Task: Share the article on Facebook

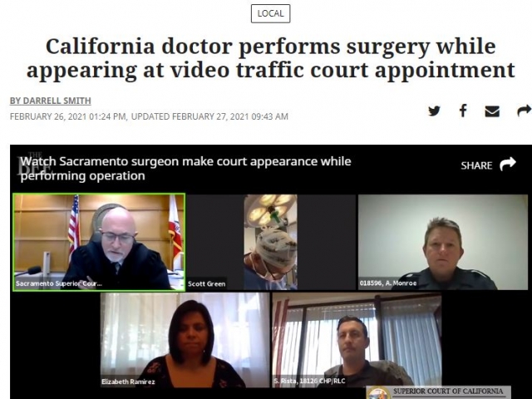Action: pyautogui.click(x=463, y=111)
